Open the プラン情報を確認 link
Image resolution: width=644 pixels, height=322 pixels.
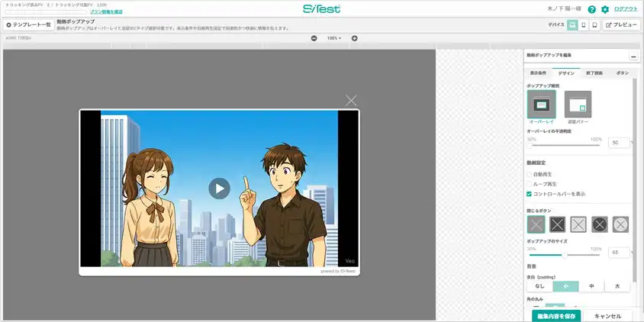tap(106, 12)
